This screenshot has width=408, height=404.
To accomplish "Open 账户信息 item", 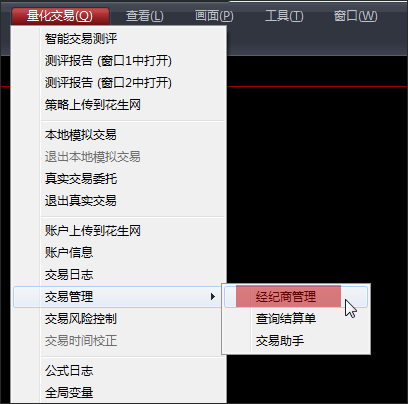I will (119, 253).
